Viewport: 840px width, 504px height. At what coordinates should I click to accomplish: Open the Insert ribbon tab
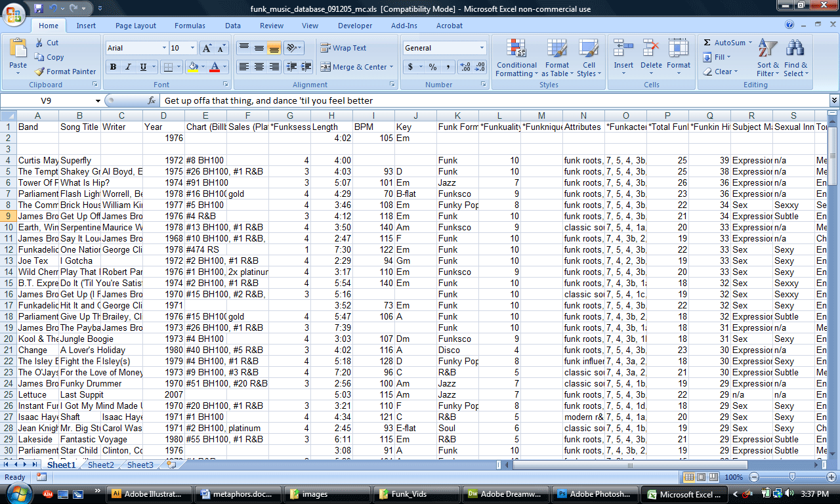(86, 26)
